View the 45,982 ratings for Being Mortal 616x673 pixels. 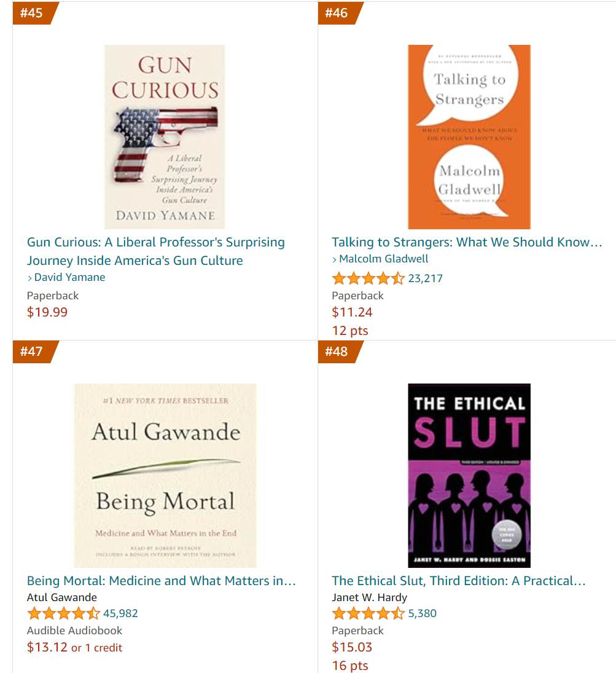click(x=120, y=613)
